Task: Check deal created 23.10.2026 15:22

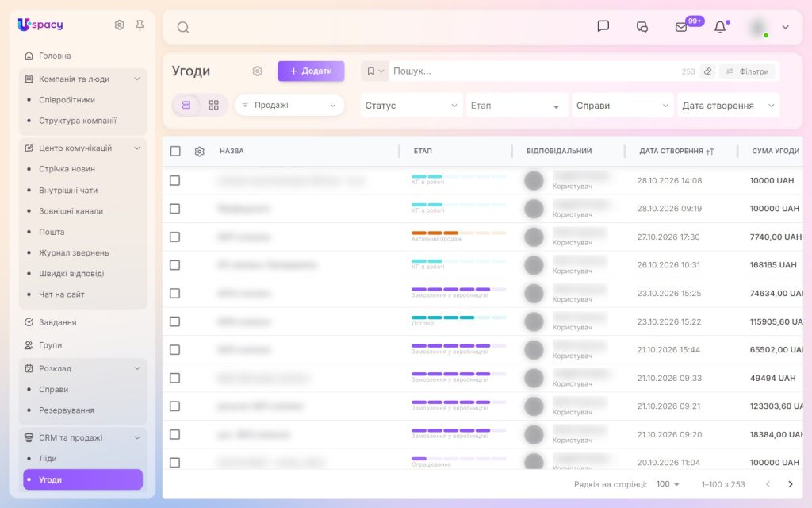Action: coord(175,321)
